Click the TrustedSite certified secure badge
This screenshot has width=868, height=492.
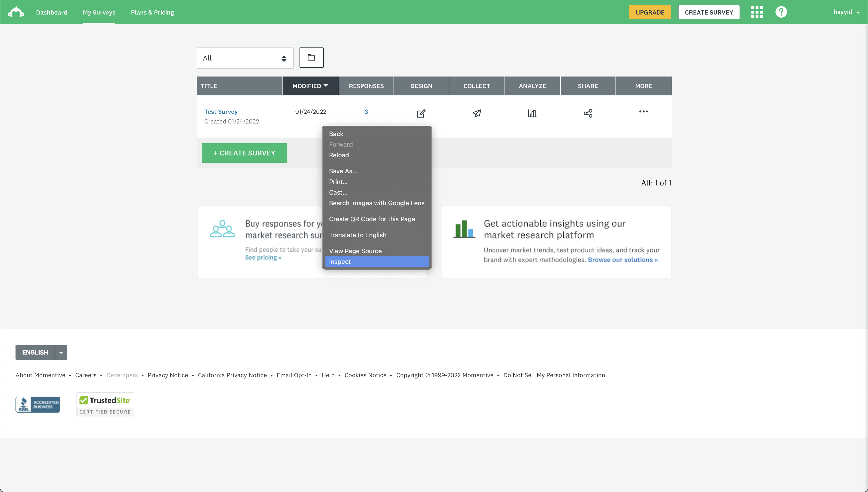pyautogui.click(x=105, y=405)
